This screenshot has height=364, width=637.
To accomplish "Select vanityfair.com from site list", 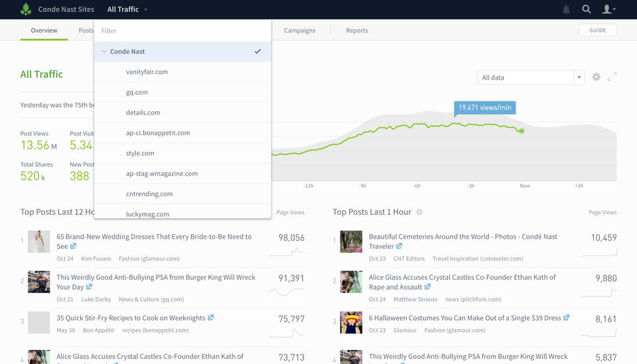I will (182, 72).
